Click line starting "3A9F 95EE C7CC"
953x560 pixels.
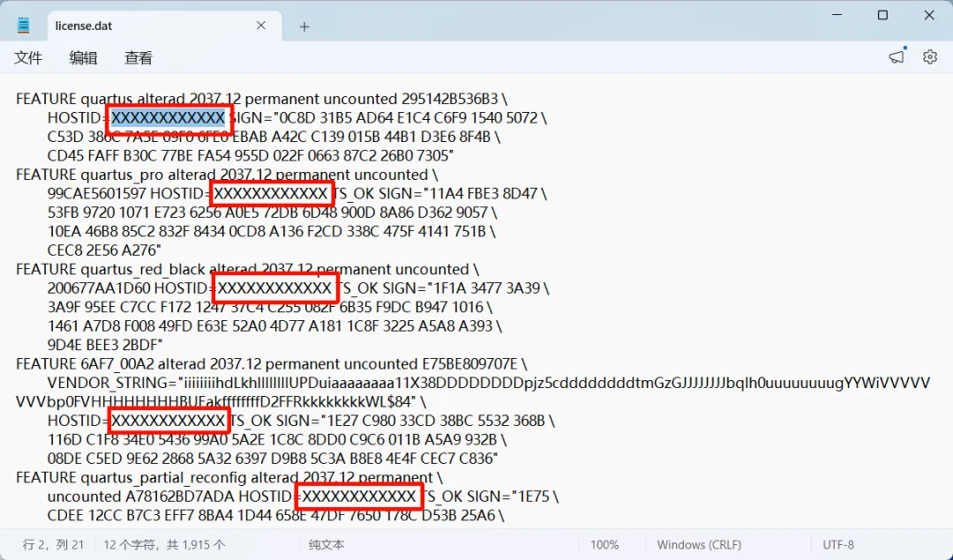(x=270, y=307)
